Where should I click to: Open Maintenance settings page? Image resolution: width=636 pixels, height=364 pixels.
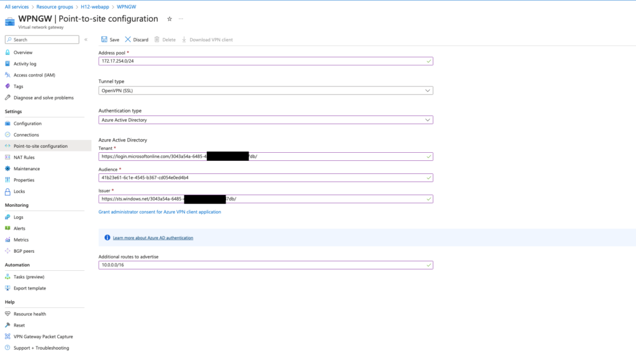tap(27, 169)
